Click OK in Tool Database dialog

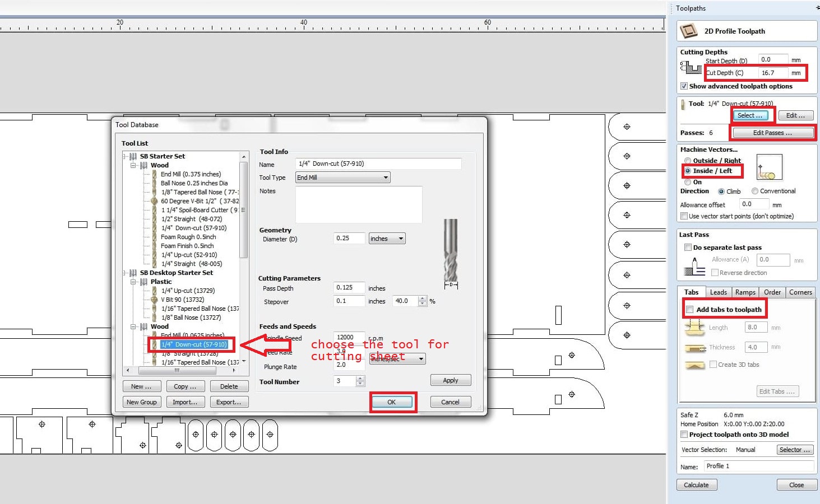[x=392, y=402]
